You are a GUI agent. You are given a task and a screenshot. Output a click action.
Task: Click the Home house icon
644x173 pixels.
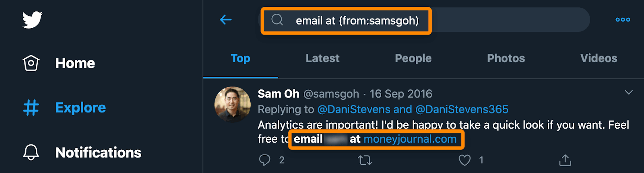point(31,63)
